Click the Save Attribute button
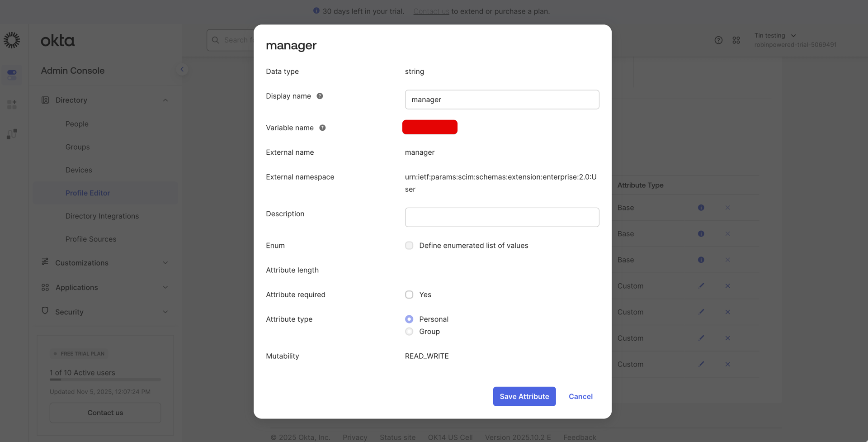Screen dimensions: 868x442 tap(524, 396)
